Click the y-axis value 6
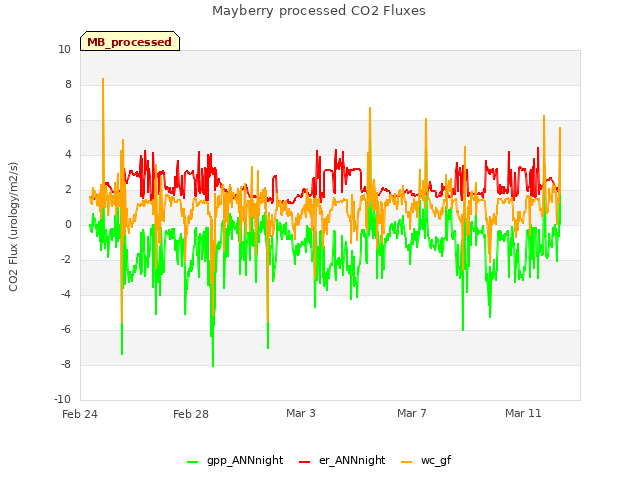Screen dimensions: 640x480 point(68,119)
